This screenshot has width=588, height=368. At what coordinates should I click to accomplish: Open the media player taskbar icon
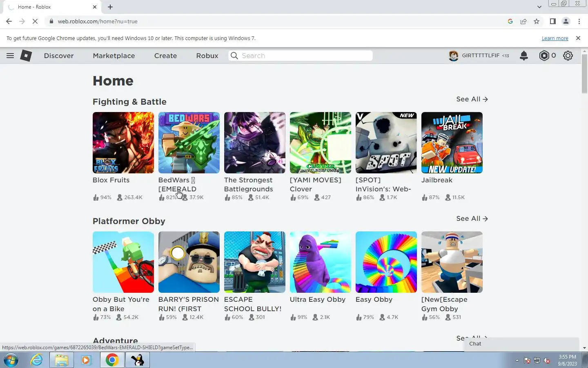tap(86, 360)
